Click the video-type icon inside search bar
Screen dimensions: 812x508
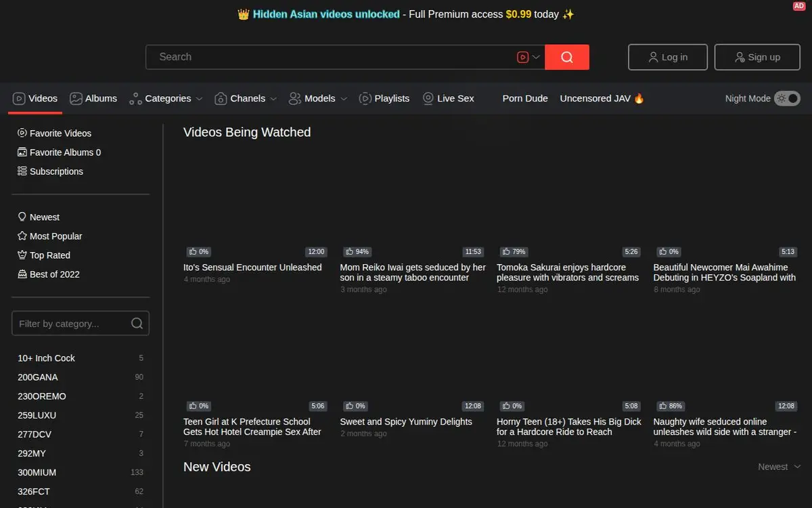tap(522, 57)
